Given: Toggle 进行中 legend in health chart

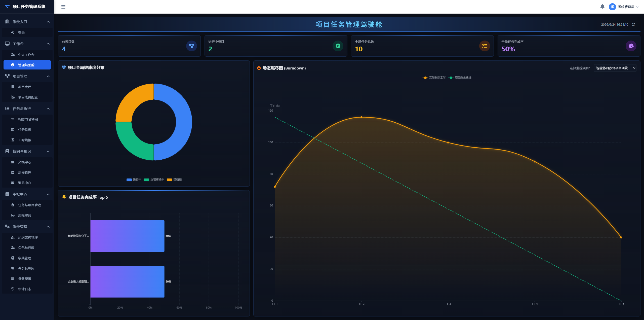Looking at the screenshot, I should coord(134,180).
